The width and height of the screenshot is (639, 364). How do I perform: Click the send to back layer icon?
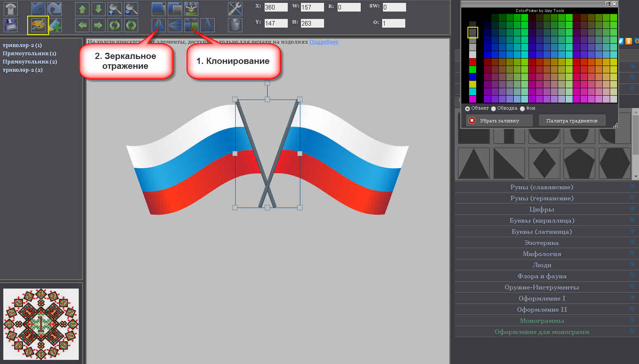click(175, 9)
